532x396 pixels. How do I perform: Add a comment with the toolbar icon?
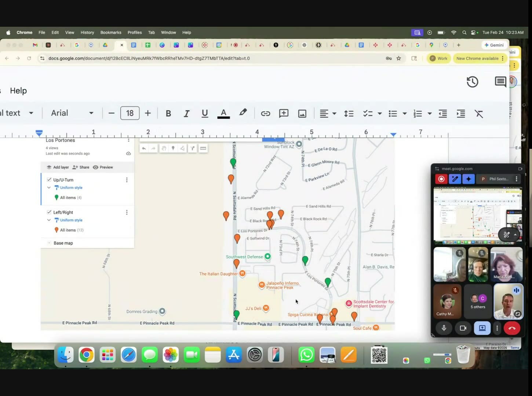[x=284, y=114]
